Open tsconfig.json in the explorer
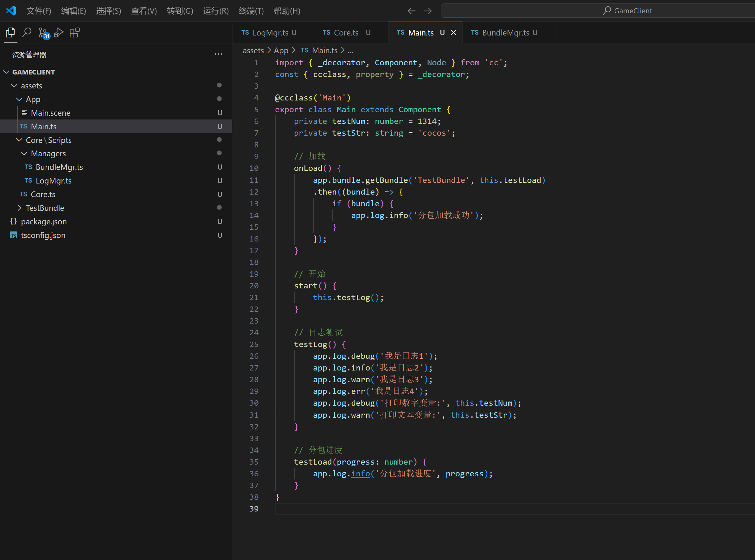 pos(43,235)
